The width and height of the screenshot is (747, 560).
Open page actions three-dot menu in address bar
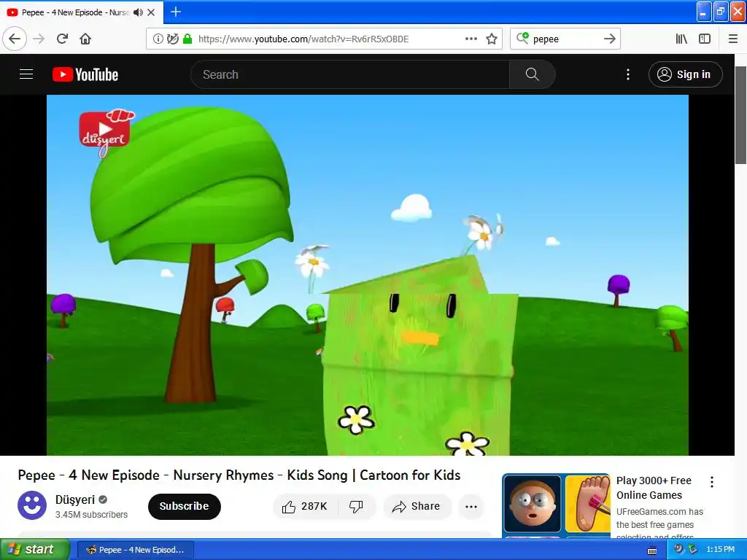point(471,39)
